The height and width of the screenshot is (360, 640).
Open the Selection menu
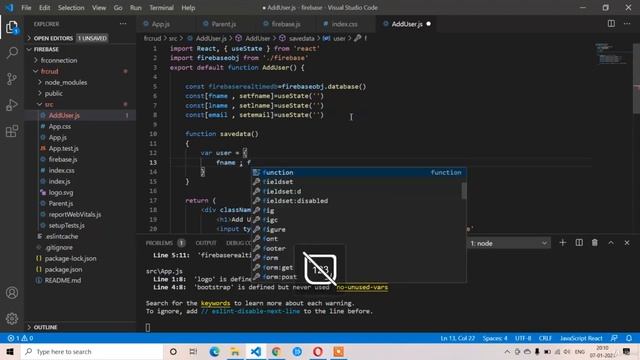point(71,8)
